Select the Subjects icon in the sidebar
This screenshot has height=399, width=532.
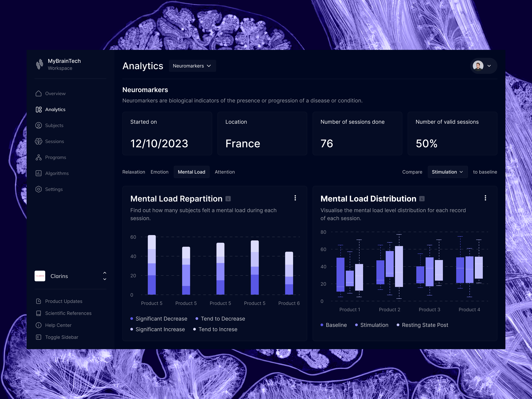39,125
